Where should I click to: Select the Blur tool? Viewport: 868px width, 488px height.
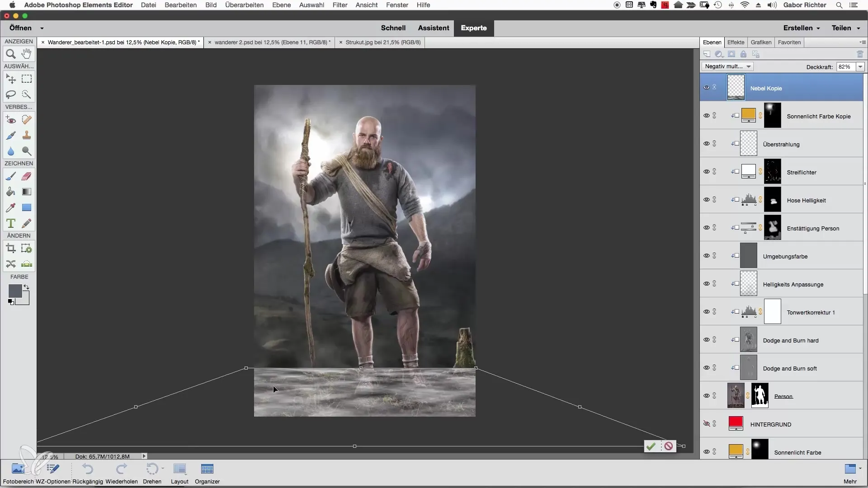point(11,151)
